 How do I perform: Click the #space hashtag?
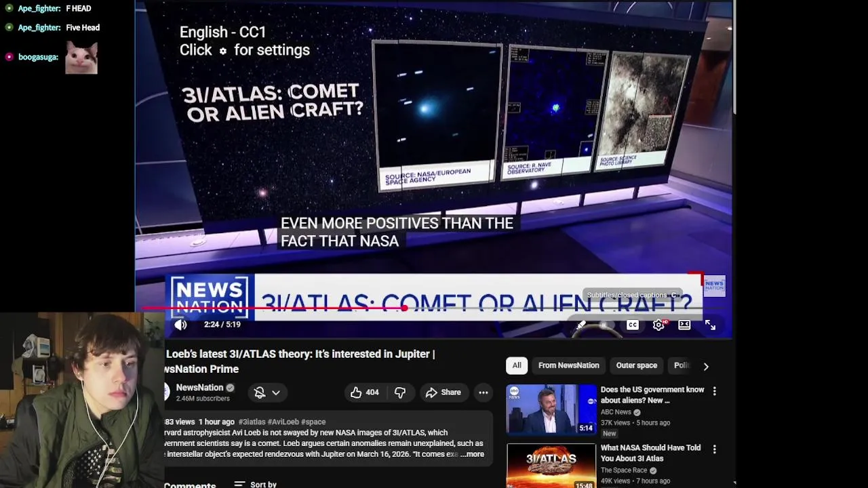[313, 422]
